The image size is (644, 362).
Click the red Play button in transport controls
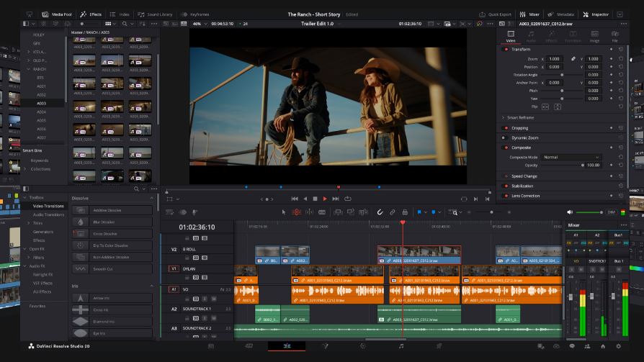325,199
